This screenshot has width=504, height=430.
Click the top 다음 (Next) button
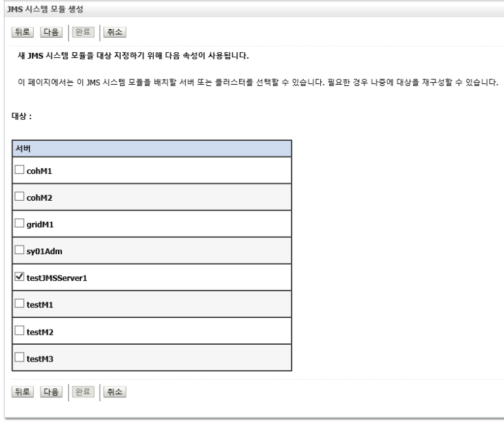[51, 32]
